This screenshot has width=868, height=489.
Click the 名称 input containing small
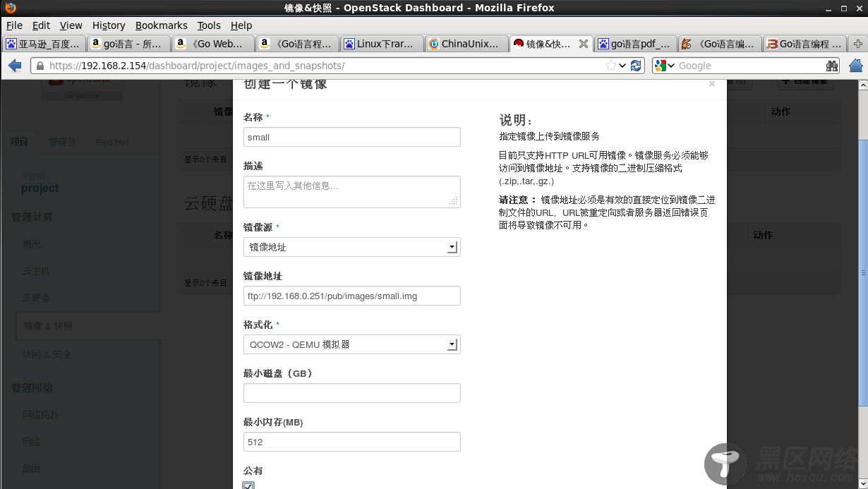pyautogui.click(x=352, y=137)
